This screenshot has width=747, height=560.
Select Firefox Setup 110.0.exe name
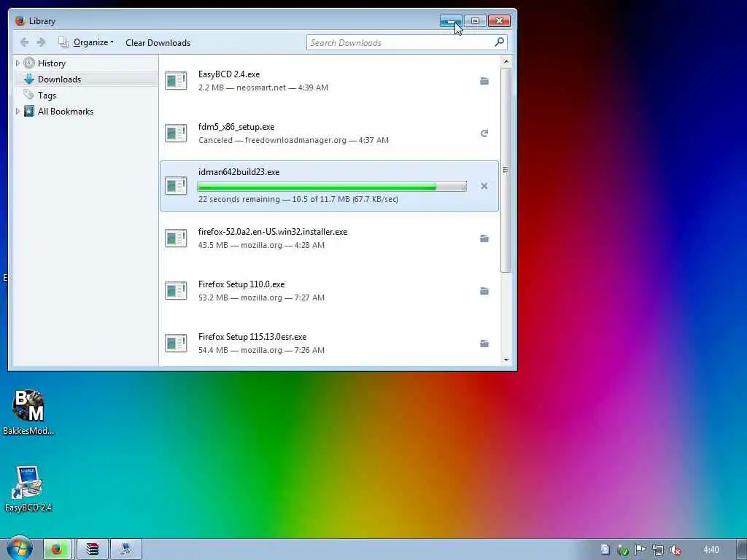pos(241,284)
